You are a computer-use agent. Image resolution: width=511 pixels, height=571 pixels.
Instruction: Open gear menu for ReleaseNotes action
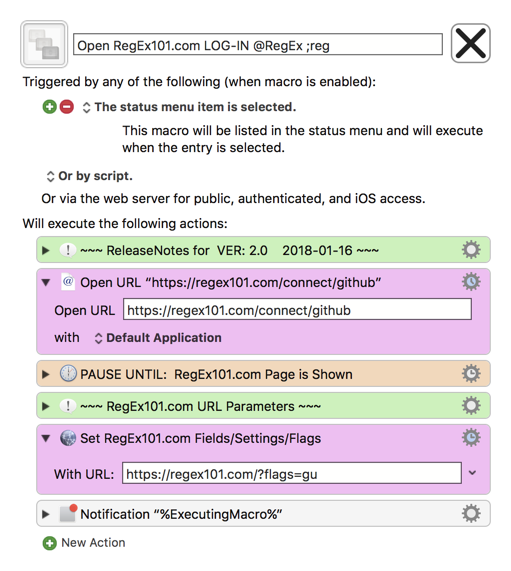tap(471, 250)
